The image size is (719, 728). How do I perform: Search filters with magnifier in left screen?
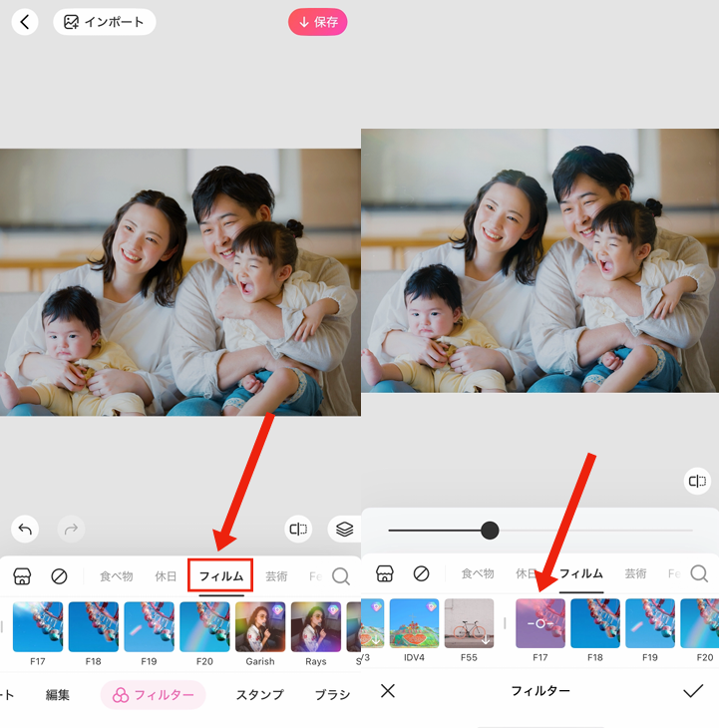[x=341, y=576]
